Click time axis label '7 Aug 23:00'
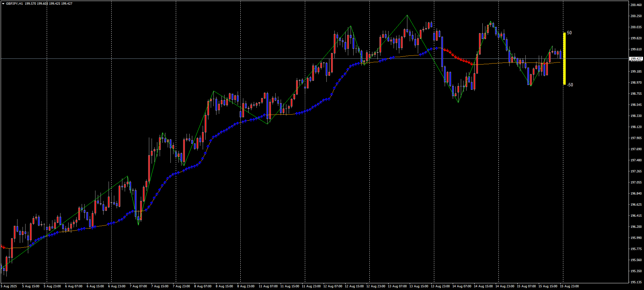 [x=182, y=287]
